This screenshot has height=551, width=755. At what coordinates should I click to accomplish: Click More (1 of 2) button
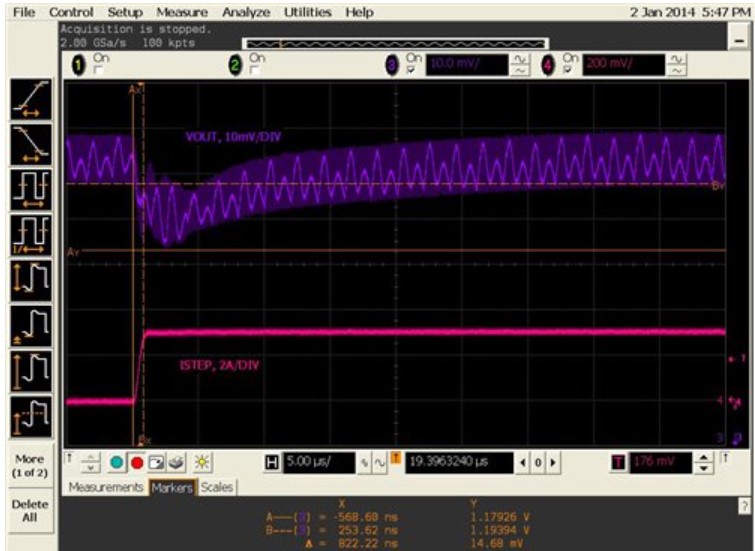[x=28, y=464]
